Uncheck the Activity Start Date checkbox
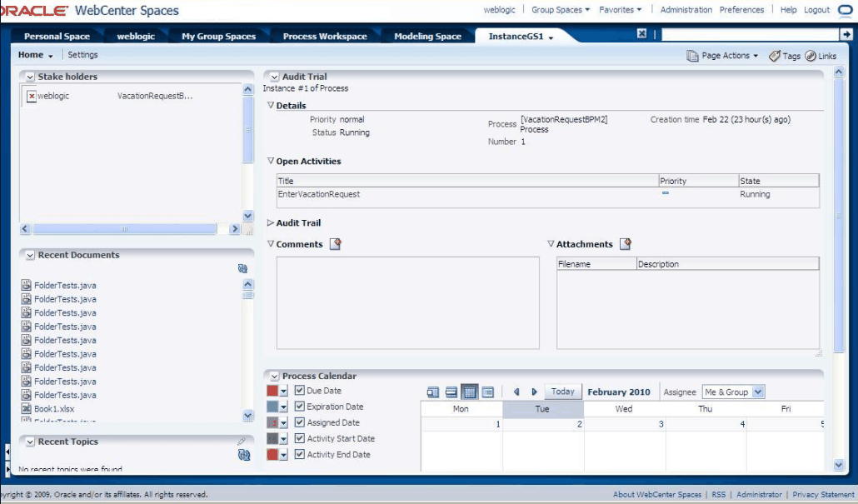The width and height of the screenshot is (858, 504). tap(299, 438)
